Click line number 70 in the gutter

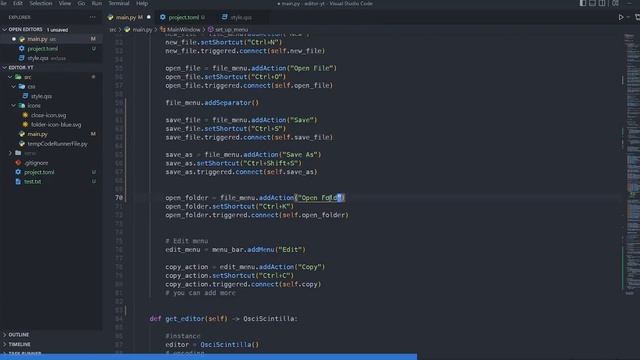(119, 198)
